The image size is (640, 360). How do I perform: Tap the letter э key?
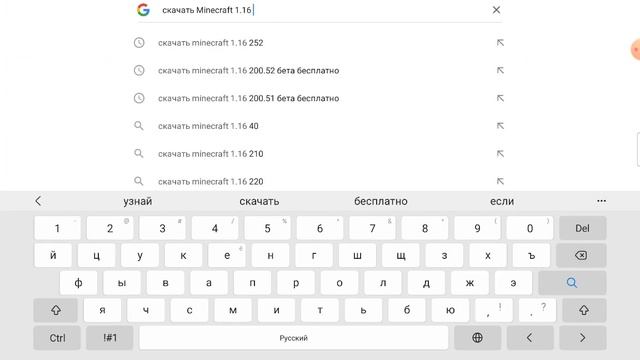pos(513,283)
